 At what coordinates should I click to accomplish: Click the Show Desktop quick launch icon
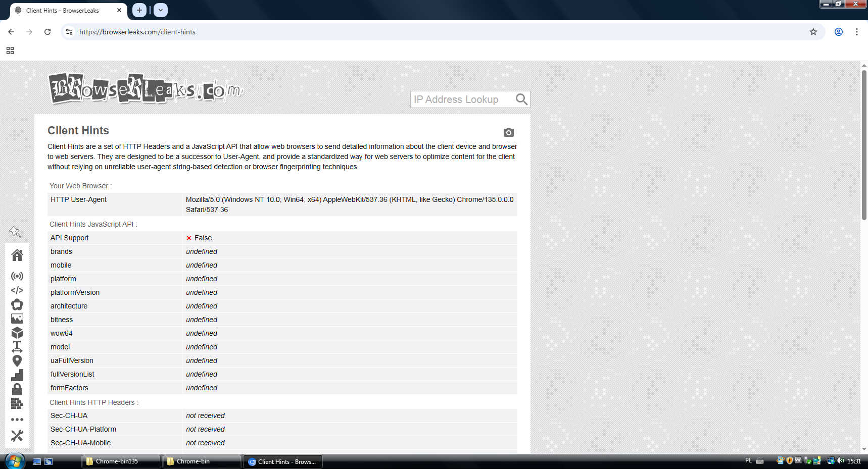tap(37, 461)
